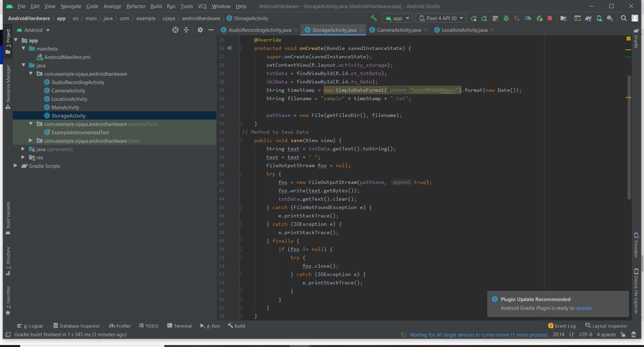The height and width of the screenshot is (347, 644).
Task: Open the app run configuration dropdown
Action: [397, 18]
